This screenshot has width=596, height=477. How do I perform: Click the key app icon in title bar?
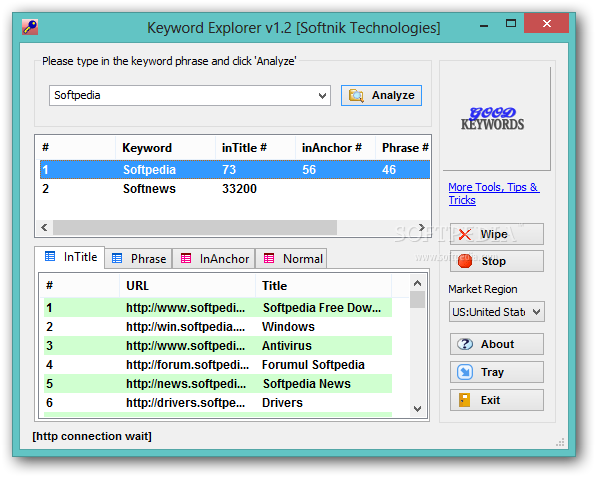[30, 27]
